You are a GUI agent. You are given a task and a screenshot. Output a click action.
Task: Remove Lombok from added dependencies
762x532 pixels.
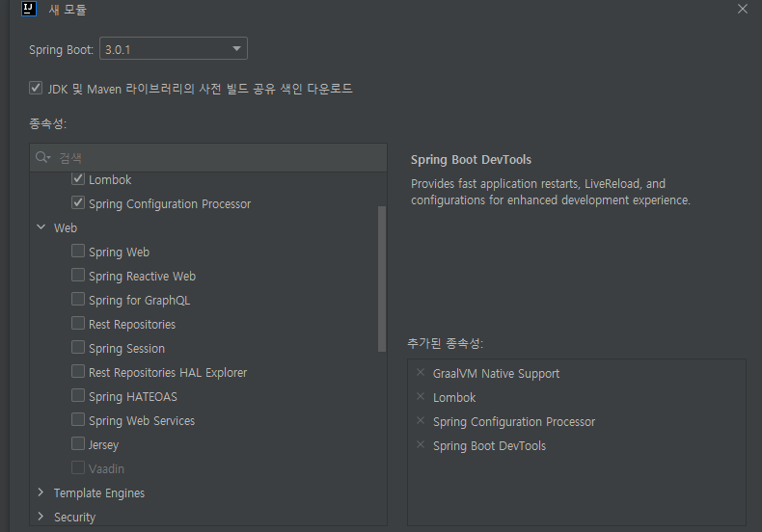point(421,396)
